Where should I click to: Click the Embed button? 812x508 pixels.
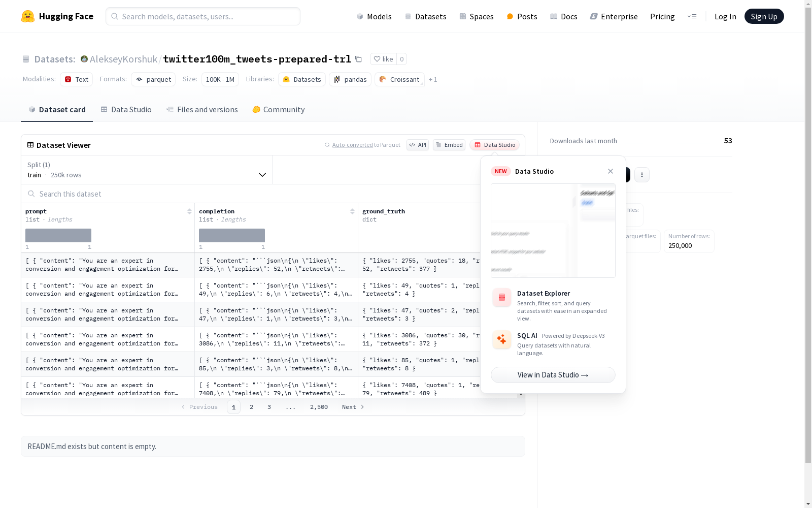449,145
